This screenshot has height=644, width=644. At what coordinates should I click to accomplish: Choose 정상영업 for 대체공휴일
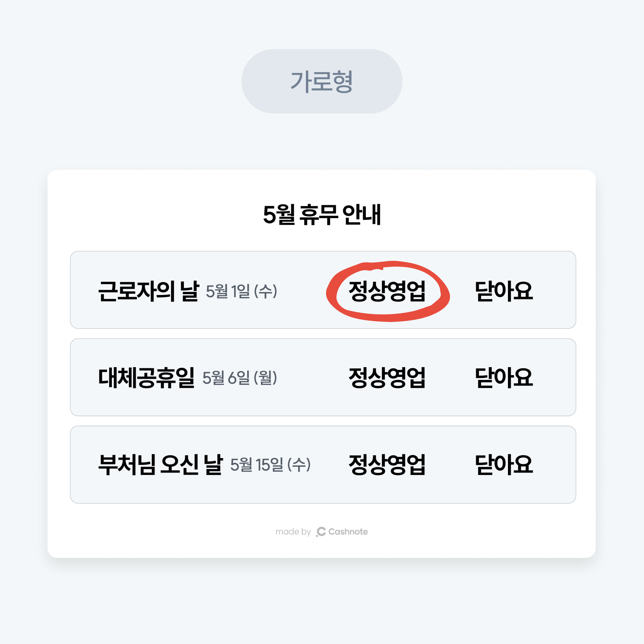pos(387,378)
